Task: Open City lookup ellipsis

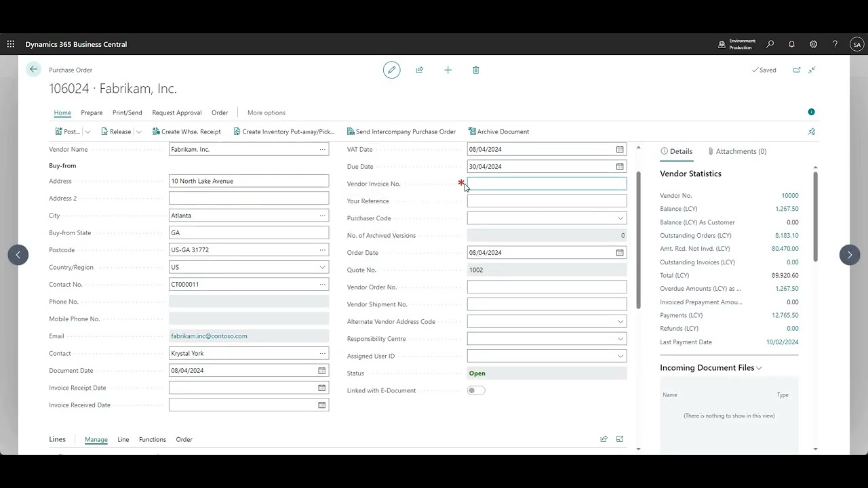Action: point(322,216)
